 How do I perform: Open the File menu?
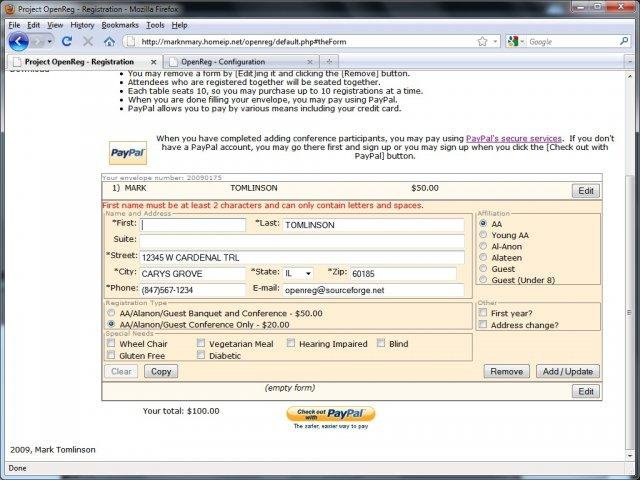(14, 25)
